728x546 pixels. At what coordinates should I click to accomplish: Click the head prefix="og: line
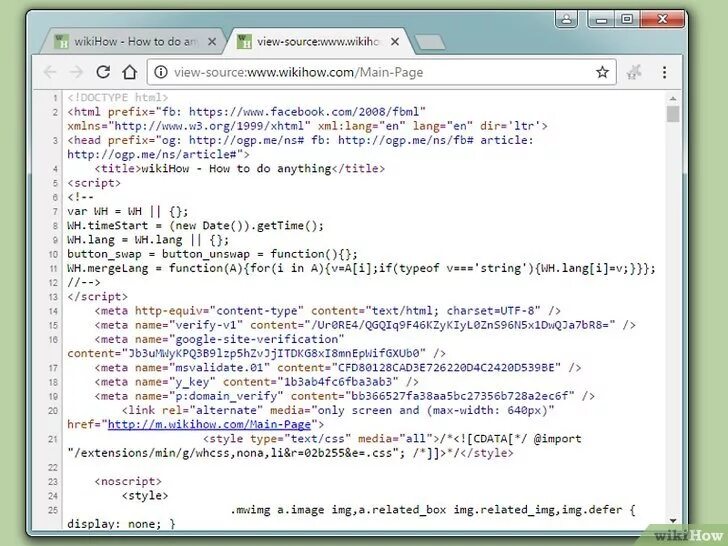tap(300, 147)
